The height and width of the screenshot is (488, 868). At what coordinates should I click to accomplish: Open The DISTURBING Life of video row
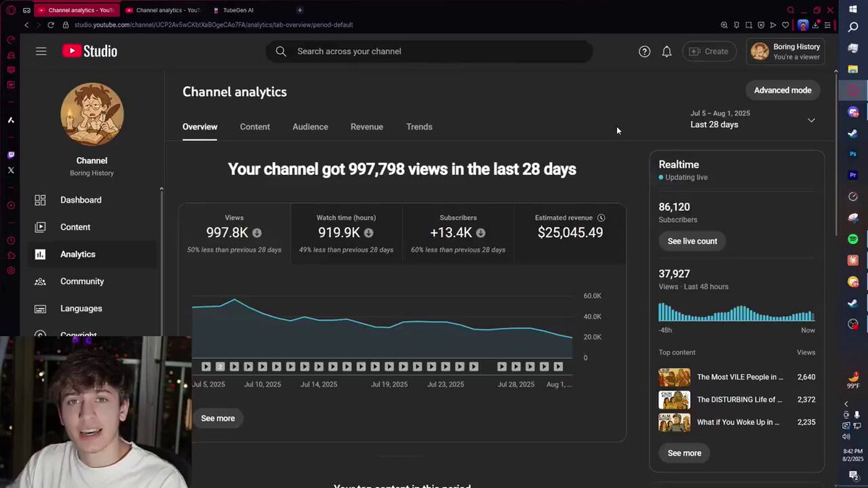[x=737, y=399]
